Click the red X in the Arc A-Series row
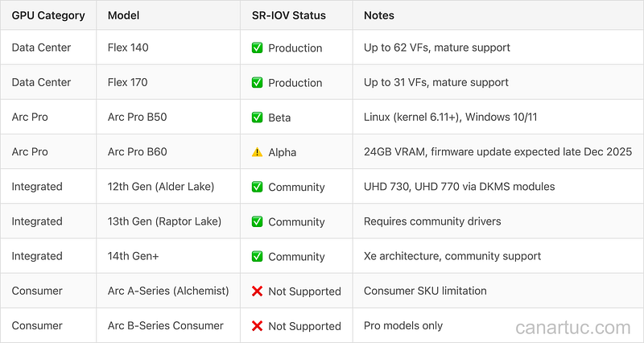This screenshot has height=343, width=644. click(257, 291)
